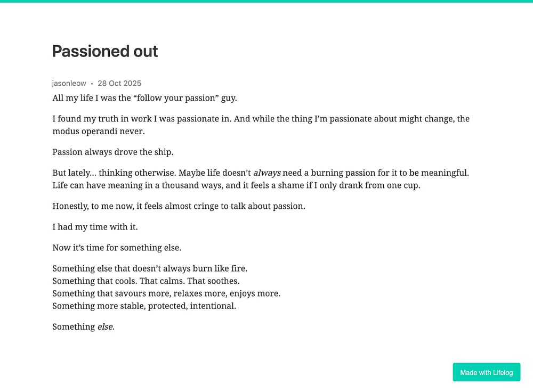Click the line "Passion always drove the ship."
Image resolution: width=533 pixels, height=392 pixels.
pos(113,152)
